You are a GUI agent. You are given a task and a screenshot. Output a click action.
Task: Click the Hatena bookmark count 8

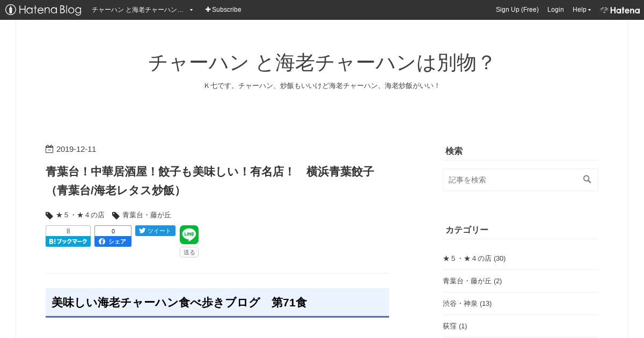coord(68,231)
